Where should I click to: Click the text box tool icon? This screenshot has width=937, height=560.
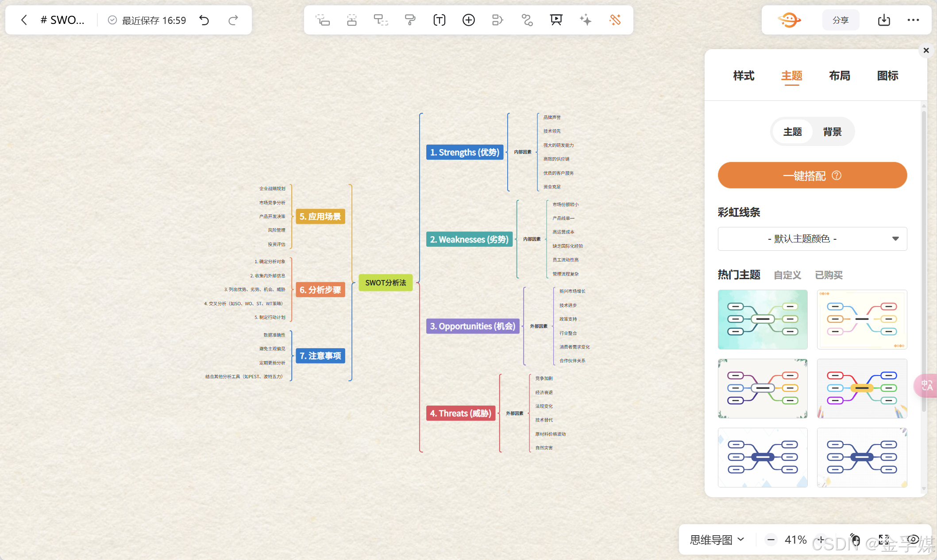pyautogui.click(x=439, y=20)
